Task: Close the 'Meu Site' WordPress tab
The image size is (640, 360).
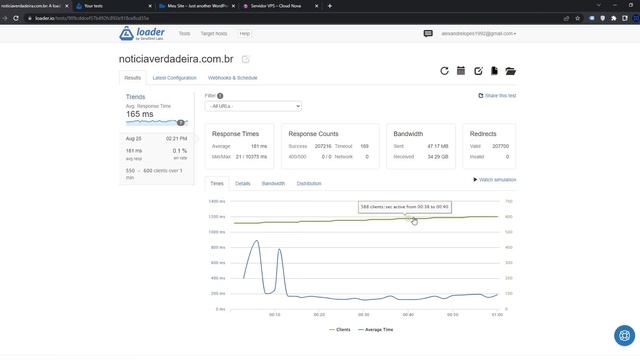Action: (233, 6)
